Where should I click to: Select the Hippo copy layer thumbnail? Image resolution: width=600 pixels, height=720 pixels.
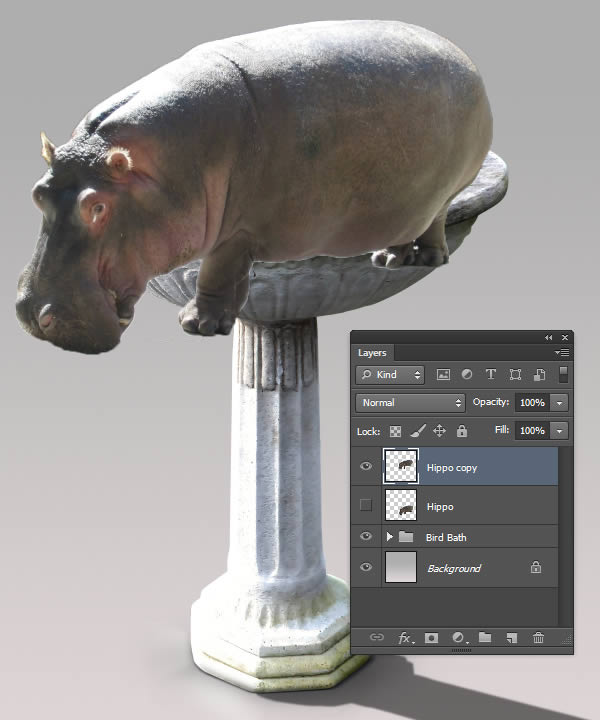coord(401,466)
